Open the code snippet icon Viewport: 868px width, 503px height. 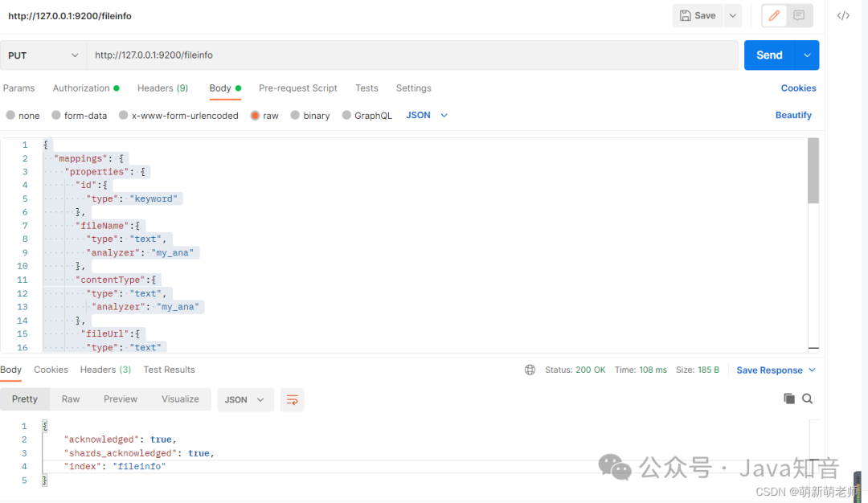pos(843,15)
